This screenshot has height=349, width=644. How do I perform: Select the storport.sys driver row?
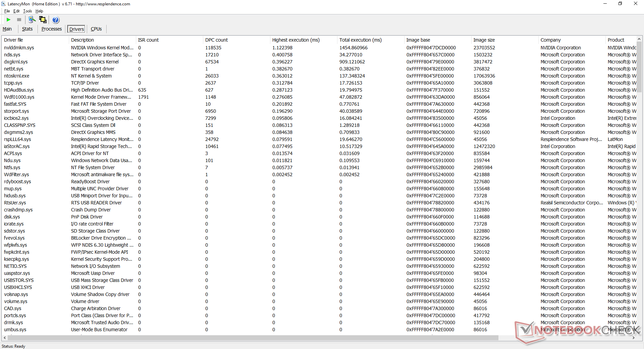coord(319,111)
